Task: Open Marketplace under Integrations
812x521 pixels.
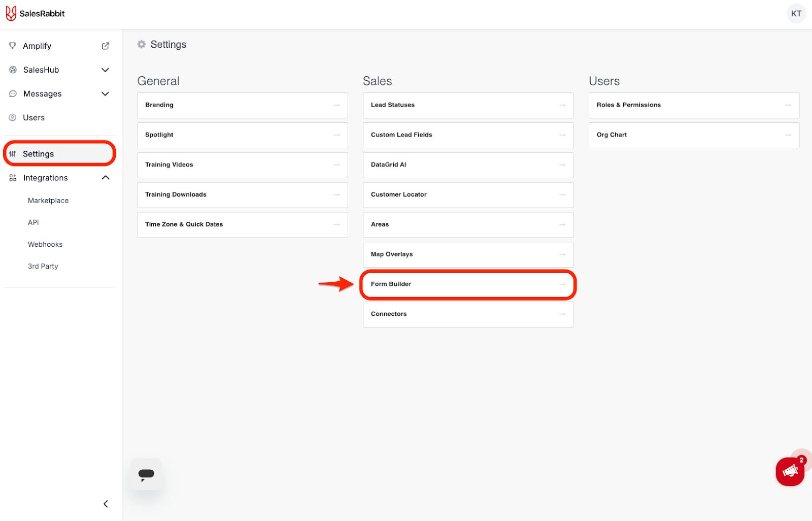Action: (48, 201)
